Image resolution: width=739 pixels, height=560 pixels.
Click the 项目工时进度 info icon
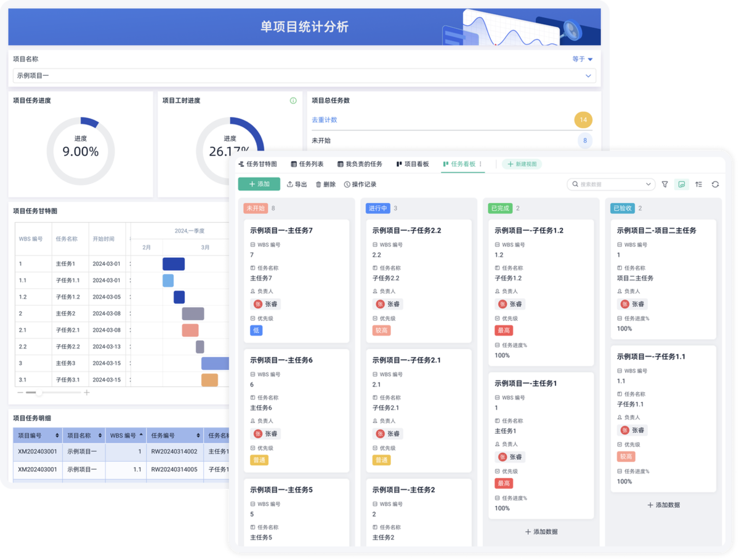pos(293,100)
